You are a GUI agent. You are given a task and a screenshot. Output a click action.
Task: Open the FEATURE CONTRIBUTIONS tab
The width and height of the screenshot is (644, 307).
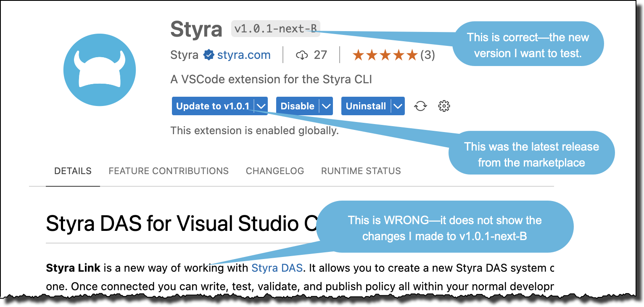click(x=169, y=171)
